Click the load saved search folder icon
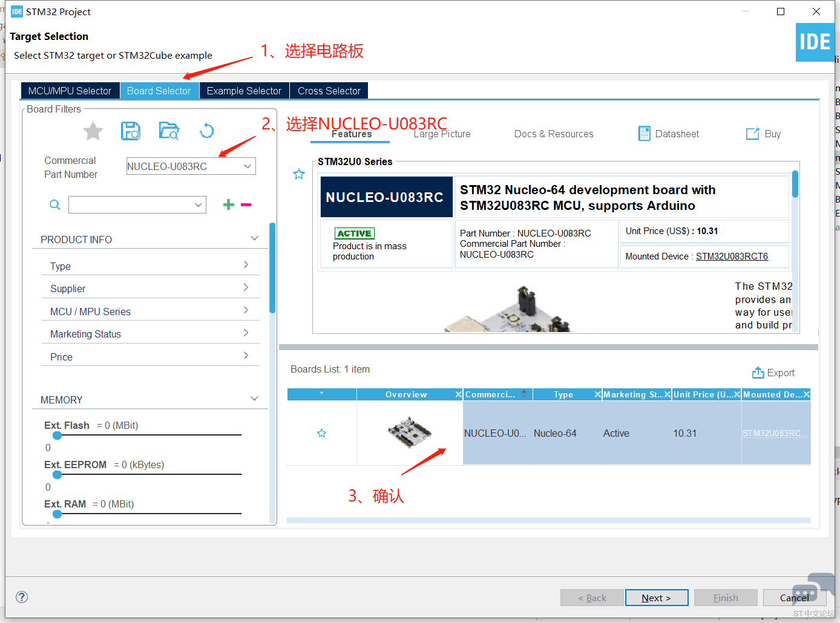 169,131
